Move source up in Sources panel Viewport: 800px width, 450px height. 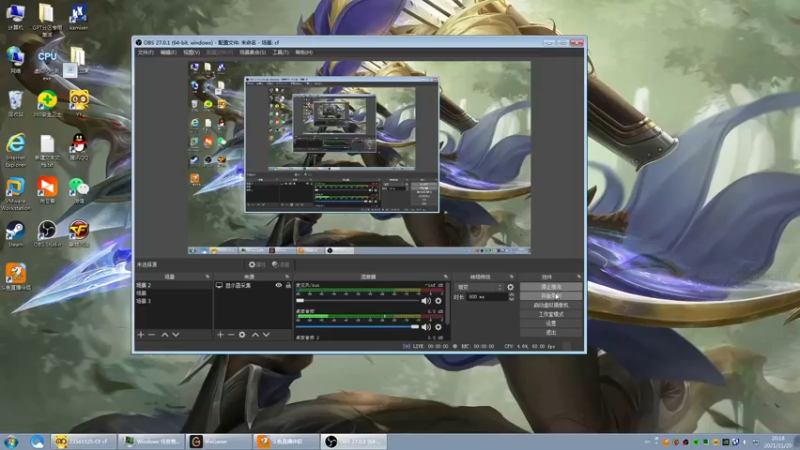255,335
